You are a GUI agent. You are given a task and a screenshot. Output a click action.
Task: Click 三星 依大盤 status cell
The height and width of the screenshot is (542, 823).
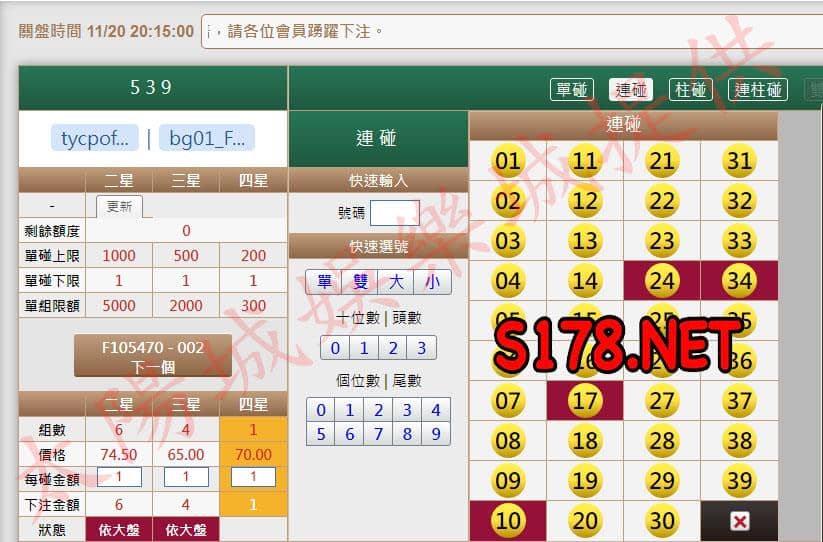(186, 529)
